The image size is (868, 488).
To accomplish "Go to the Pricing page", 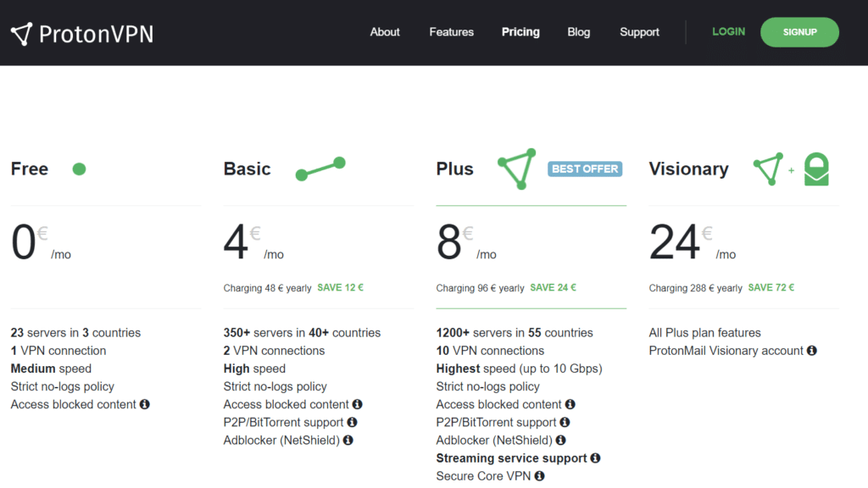I will pos(520,32).
